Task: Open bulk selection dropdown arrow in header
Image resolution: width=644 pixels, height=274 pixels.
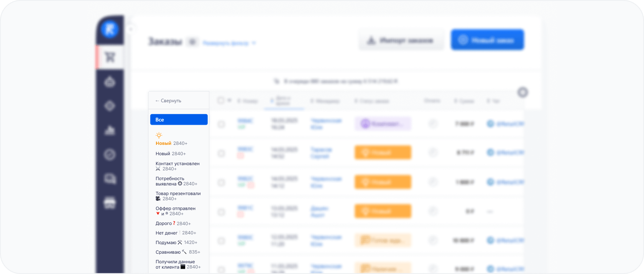Action: [x=230, y=100]
